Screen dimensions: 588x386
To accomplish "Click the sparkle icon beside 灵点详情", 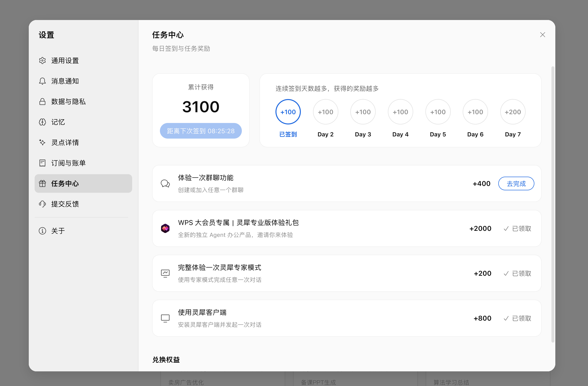I will coord(42,142).
